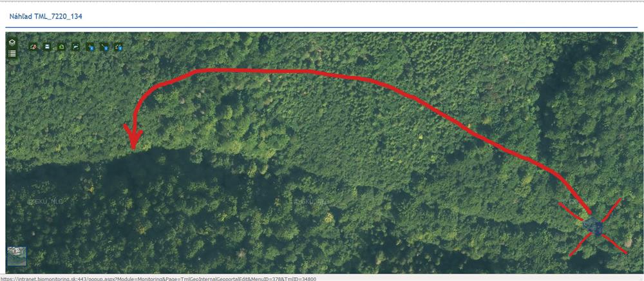This screenshot has height=281, width=644.
Task: Click the blue polygon under red cross
Action: pyautogui.click(x=592, y=226)
